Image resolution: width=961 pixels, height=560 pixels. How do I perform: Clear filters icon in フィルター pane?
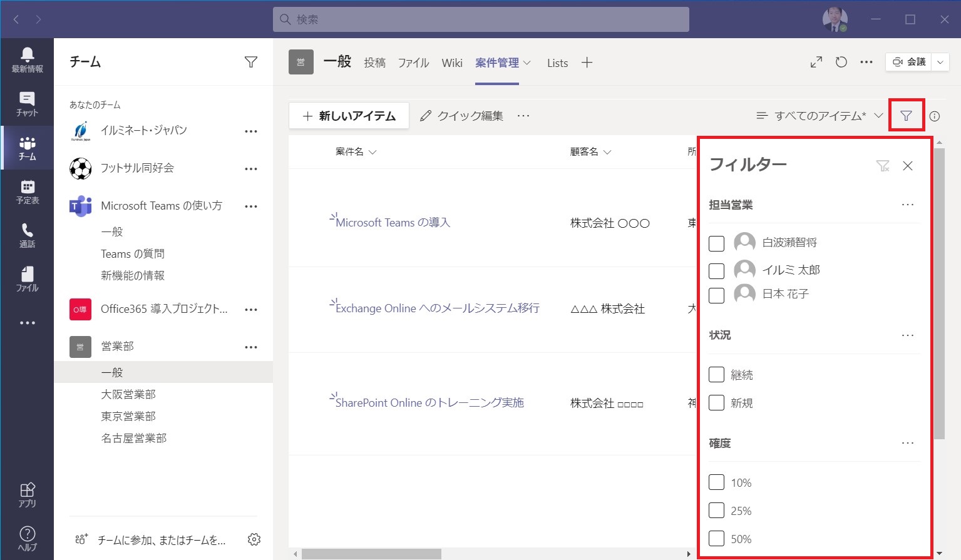pos(882,166)
